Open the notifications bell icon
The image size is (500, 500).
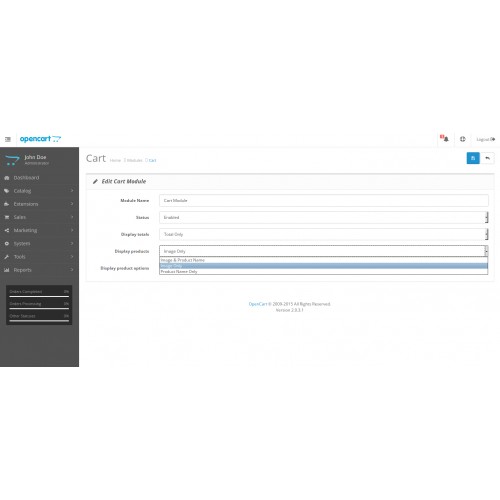[x=445, y=139]
